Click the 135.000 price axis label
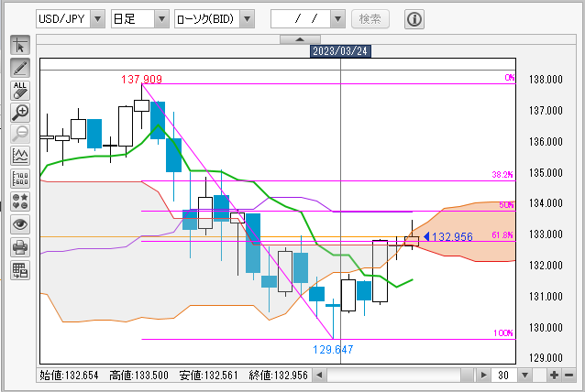Viewport: 585px width, 392px height. coord(546,173)
